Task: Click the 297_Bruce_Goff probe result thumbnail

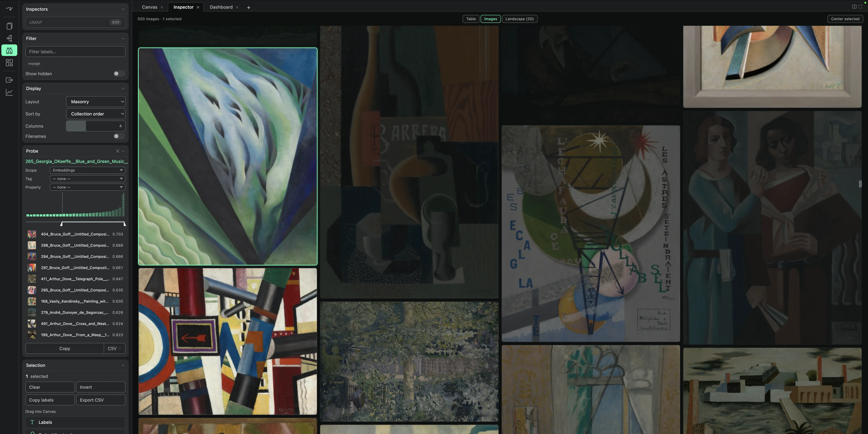Action: pyautogui.click(x=32, y=268)
